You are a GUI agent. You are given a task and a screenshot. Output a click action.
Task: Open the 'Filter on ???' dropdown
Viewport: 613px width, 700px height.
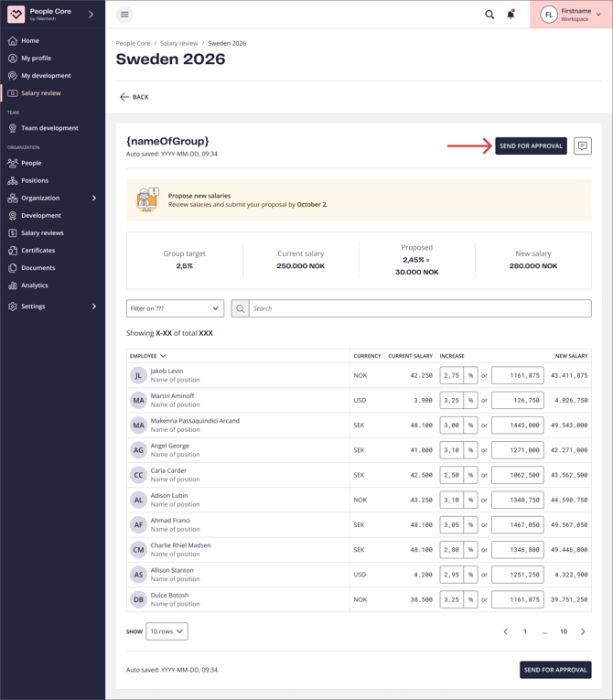tap(175, 308)
